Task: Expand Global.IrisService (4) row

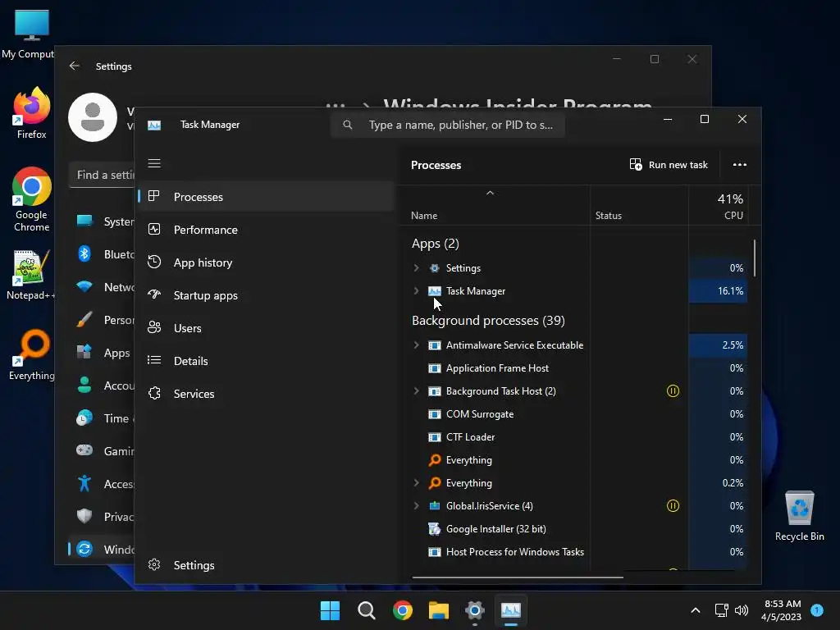Action: click(416, 505)
